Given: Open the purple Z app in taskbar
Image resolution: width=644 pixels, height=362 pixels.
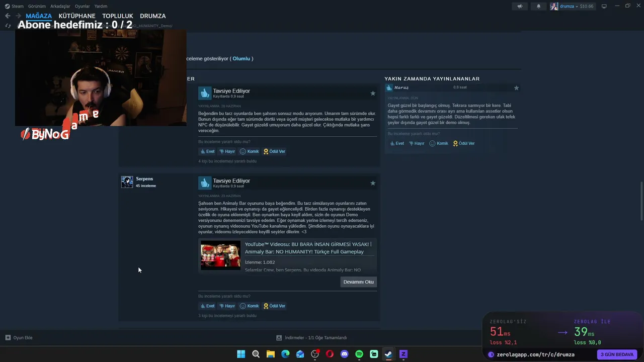Looking at the screenshot, I should (x=403, y=354).
